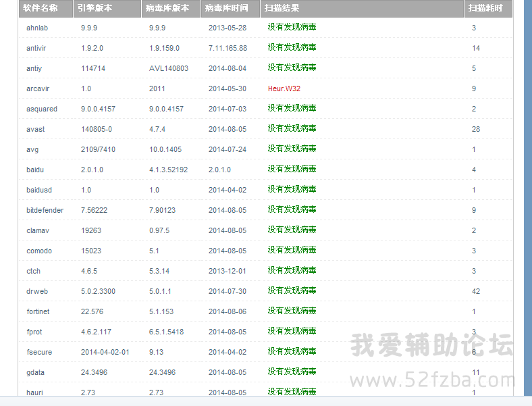Screen dimensions: 532x406
Task: Click fsecure engine version 2014-04-02-01
Action: (105, 353)
